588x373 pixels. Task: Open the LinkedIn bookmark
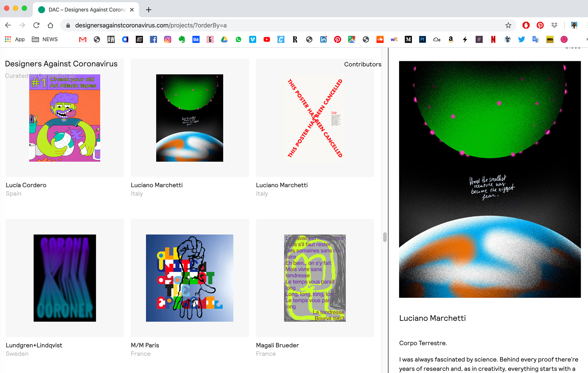click(x=323, y=40)
